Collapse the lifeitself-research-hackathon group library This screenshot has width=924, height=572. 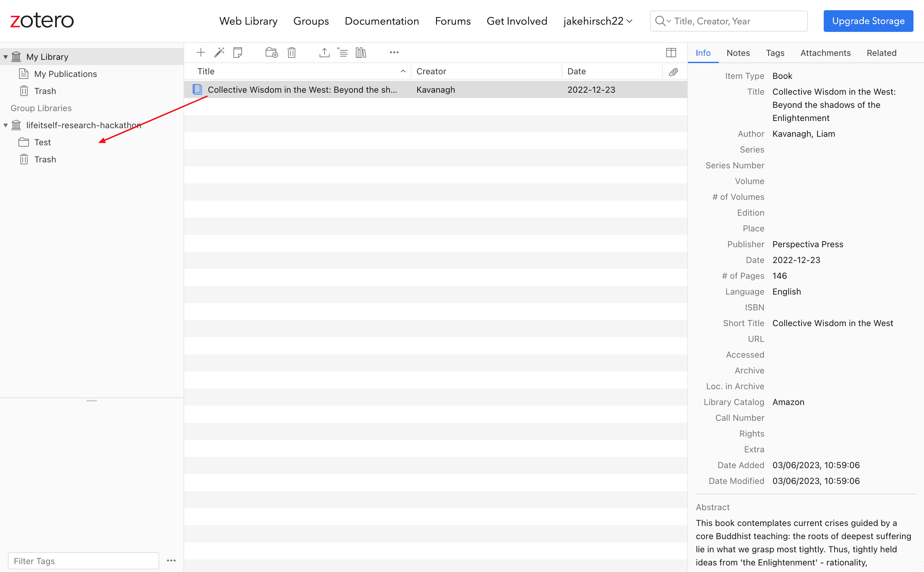tap(6, 125)
